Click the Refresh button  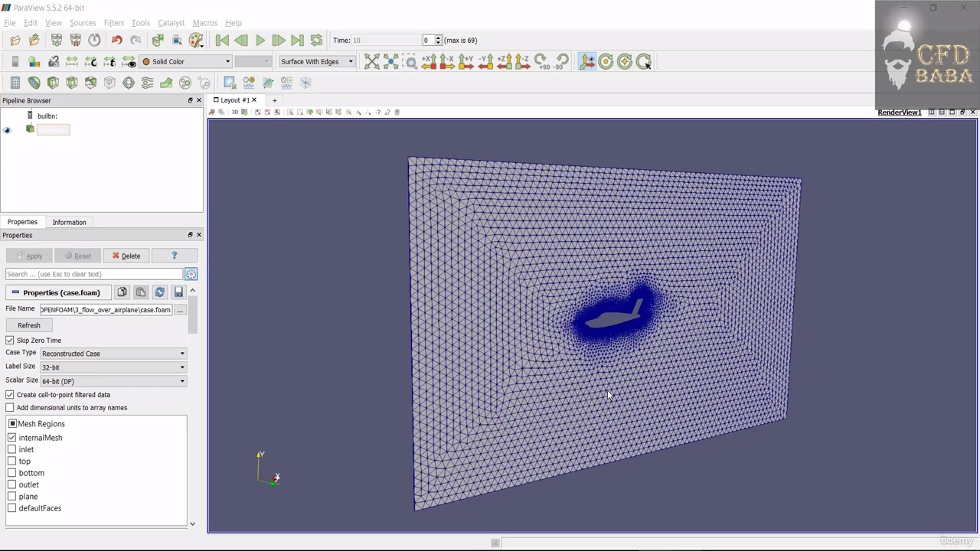(x=29, y=325)
